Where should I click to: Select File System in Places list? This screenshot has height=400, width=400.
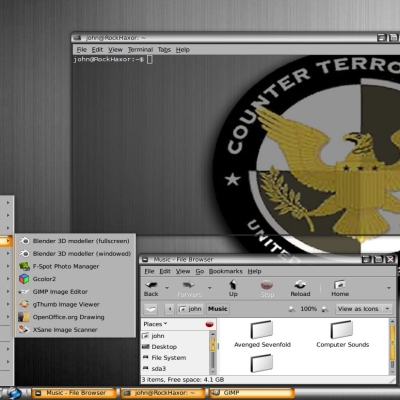[x=175, y=358]
